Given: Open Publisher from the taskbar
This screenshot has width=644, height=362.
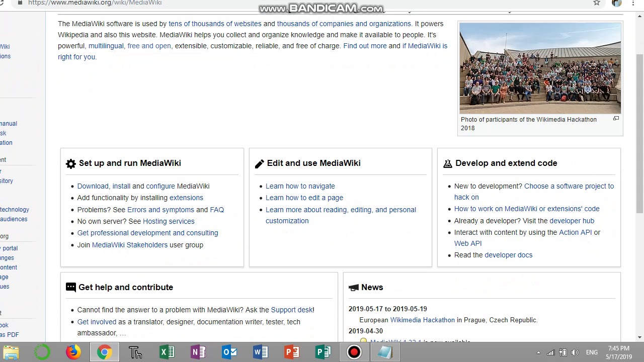Looking at the screenshot, I should 323,352.
